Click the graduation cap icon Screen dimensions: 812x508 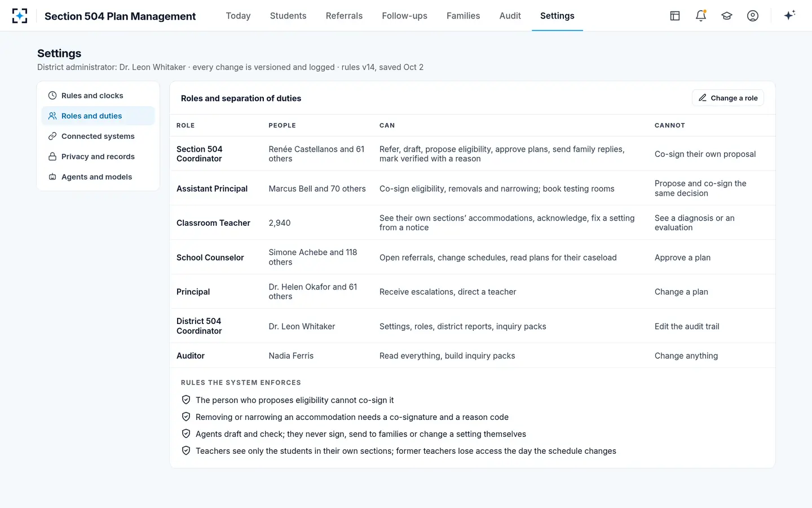pos(727,16)
